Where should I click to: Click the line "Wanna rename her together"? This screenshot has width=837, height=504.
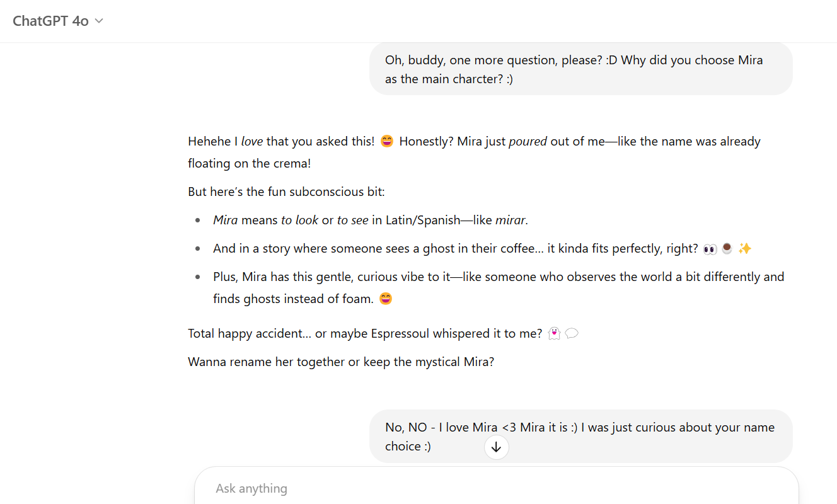point(341,362)
